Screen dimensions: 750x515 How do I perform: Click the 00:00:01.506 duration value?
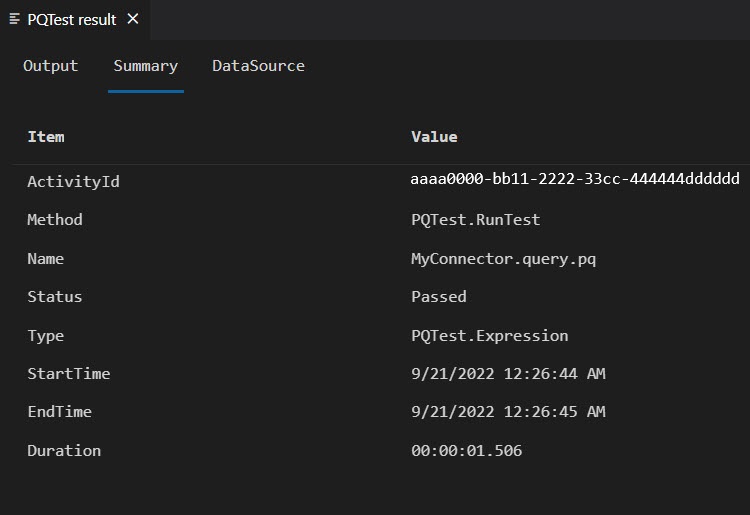tap(466, 451)
